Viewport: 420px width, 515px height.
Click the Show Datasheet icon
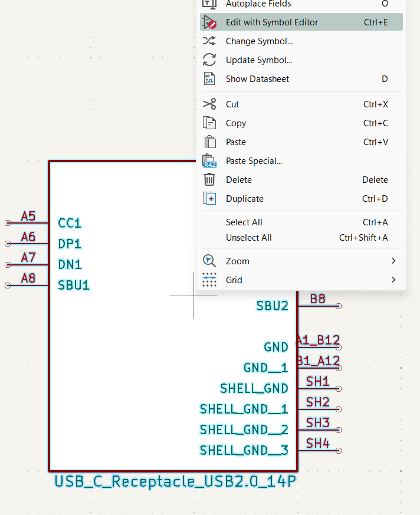pyautogui.click(x=209, y=79)
